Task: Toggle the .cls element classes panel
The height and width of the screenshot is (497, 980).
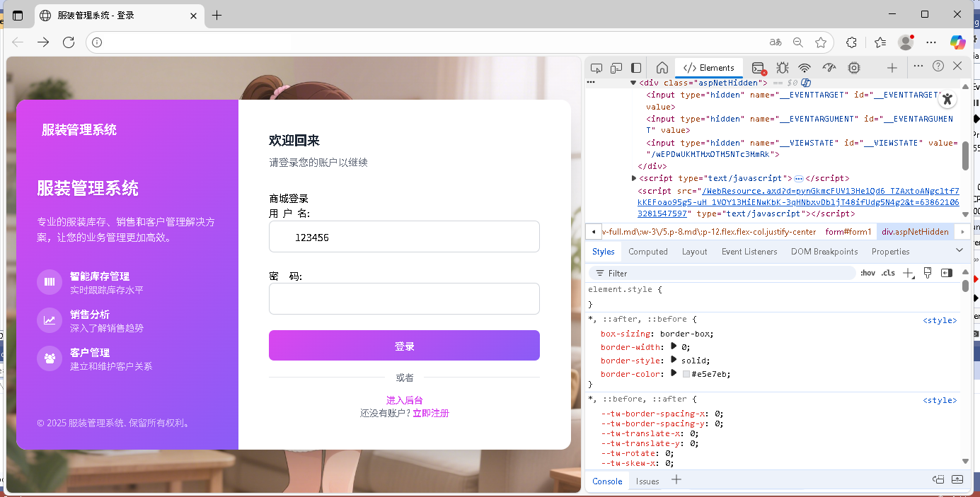Action: pyautogui.click(x=887, y=274)
